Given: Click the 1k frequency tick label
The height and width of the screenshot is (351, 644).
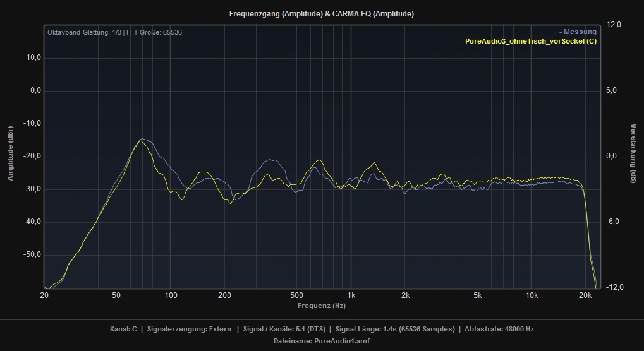Looking at the screenshot, I should (351, 295).
